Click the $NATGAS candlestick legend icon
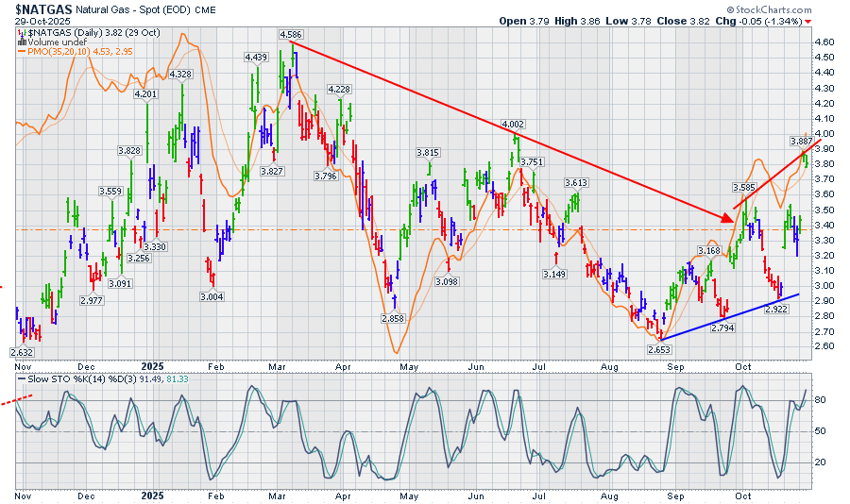 coord(21,32)
